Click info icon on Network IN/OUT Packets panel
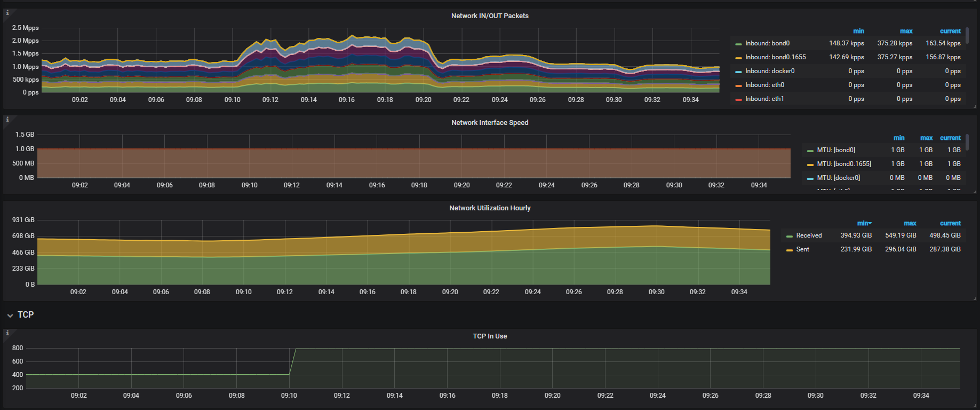This screenshot has height=410, width=980. point(7,13)
